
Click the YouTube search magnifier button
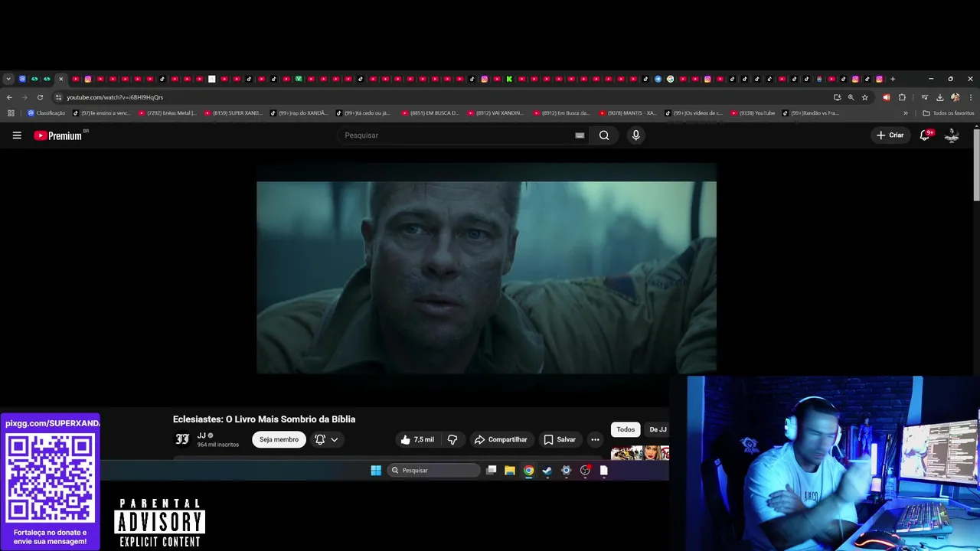604,135
